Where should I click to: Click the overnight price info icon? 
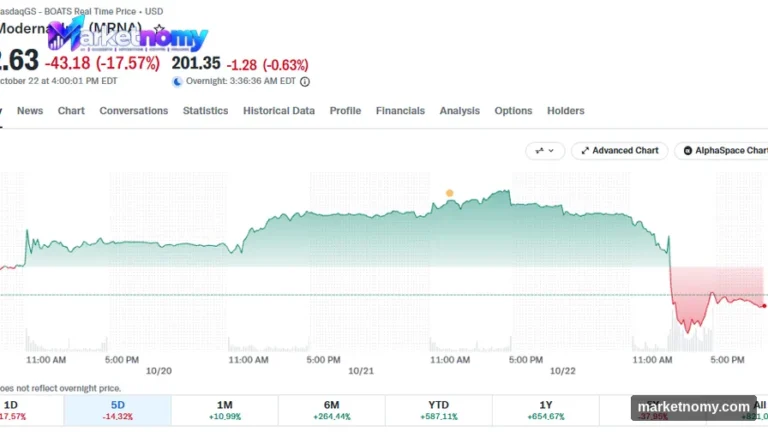(305, 82)
